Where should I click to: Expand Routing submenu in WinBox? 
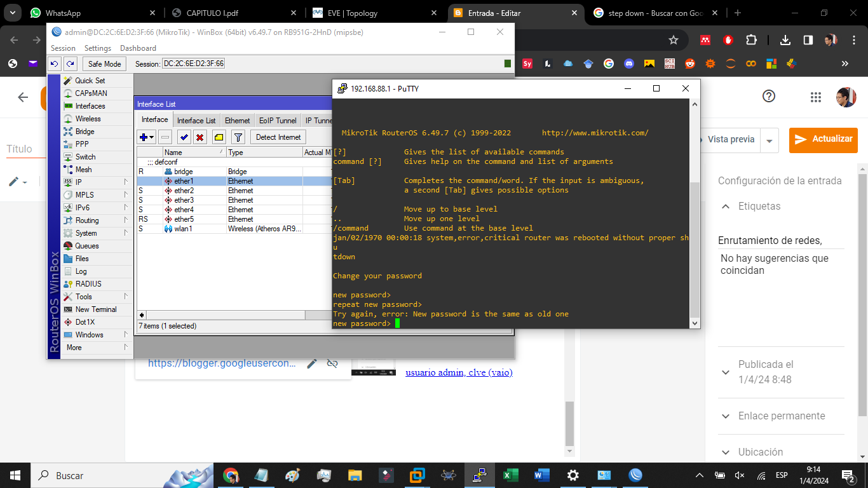tap(97, 220)
